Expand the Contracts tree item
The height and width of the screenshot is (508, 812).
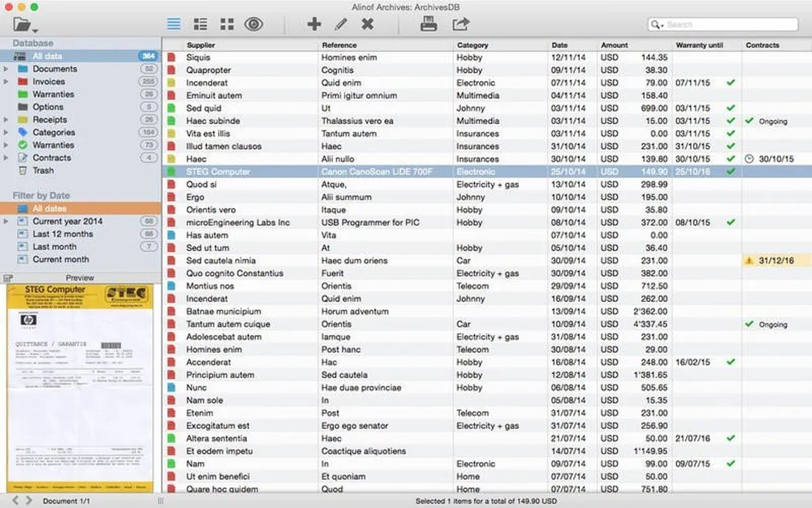point(6,158)
